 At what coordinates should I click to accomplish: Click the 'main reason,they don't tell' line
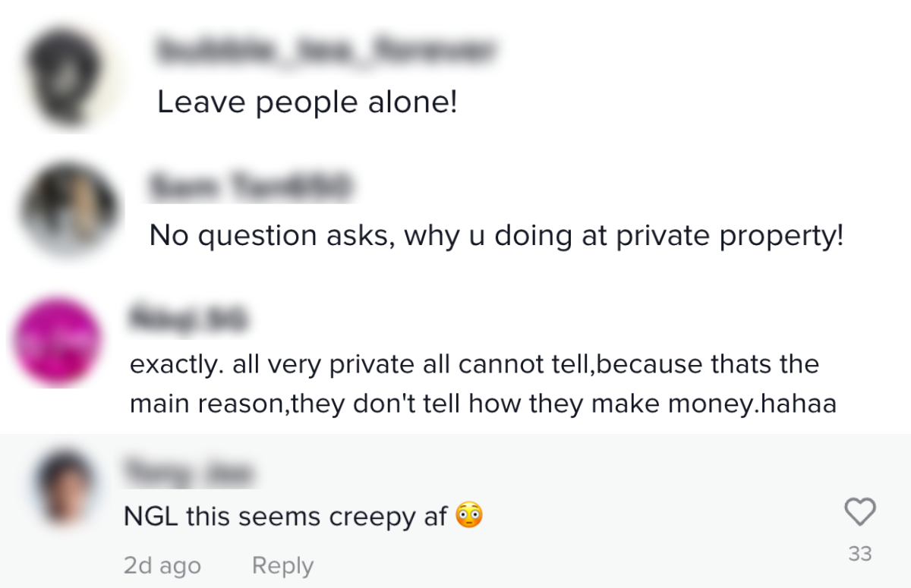483,404
